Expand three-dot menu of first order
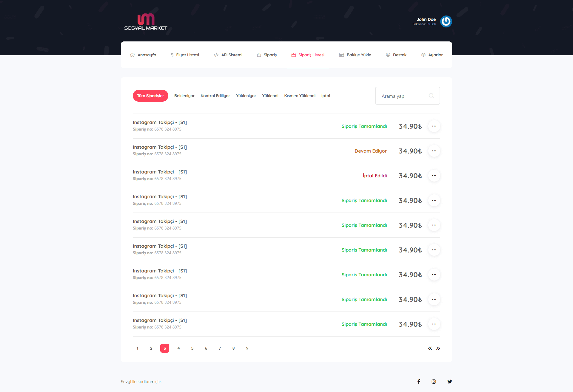The height and width of the screenshot is (392, 573). point(434,126)
